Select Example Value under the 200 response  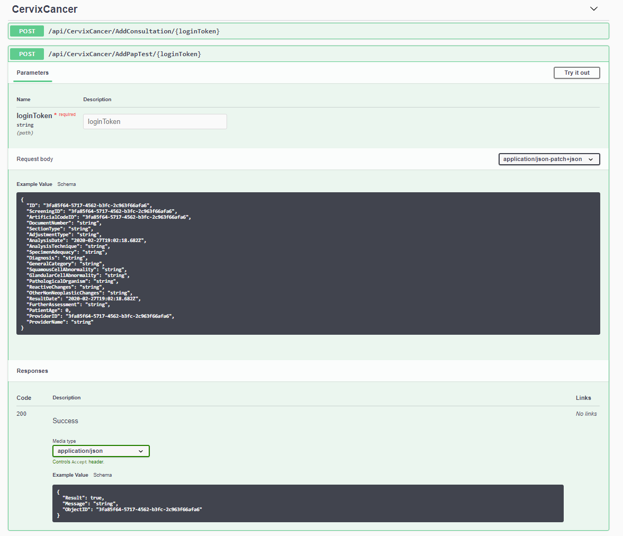[70, 475]
